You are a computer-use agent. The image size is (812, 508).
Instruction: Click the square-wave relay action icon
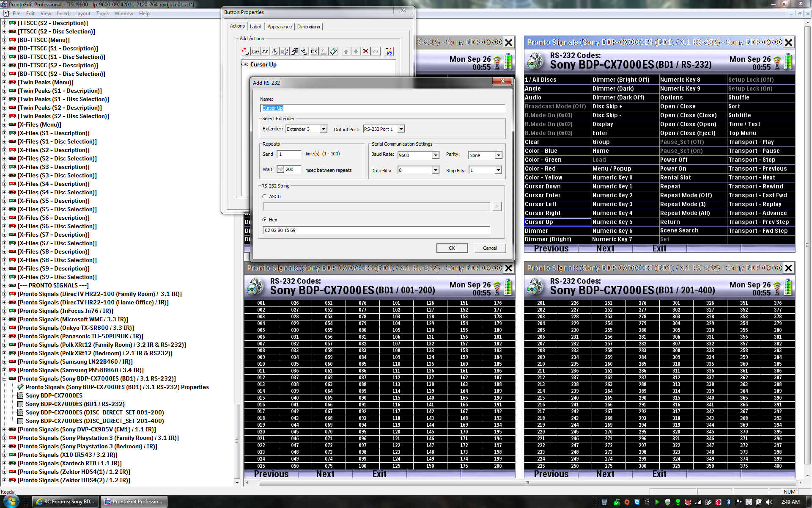click(265, 51)
